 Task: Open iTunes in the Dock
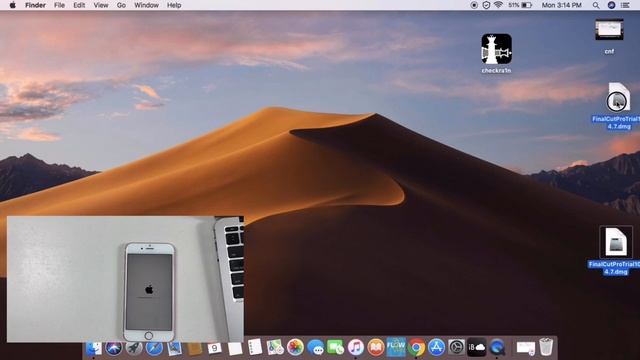coord(356,348)
